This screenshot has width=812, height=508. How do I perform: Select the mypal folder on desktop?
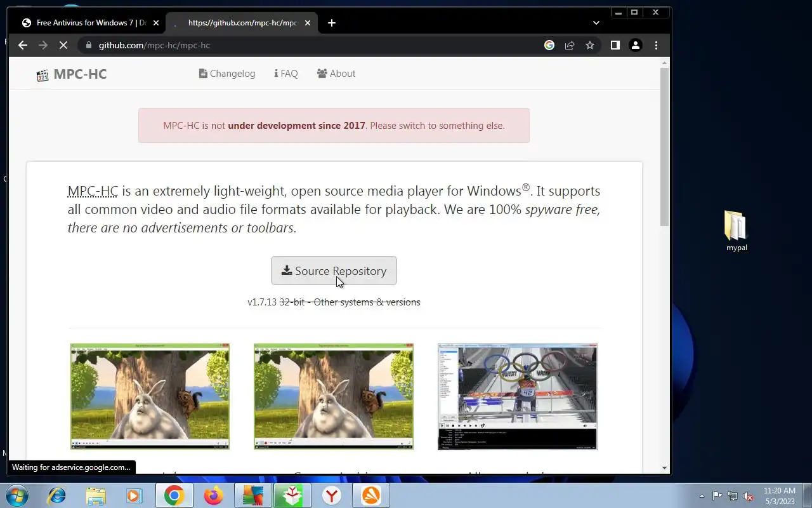coord(737,231)
